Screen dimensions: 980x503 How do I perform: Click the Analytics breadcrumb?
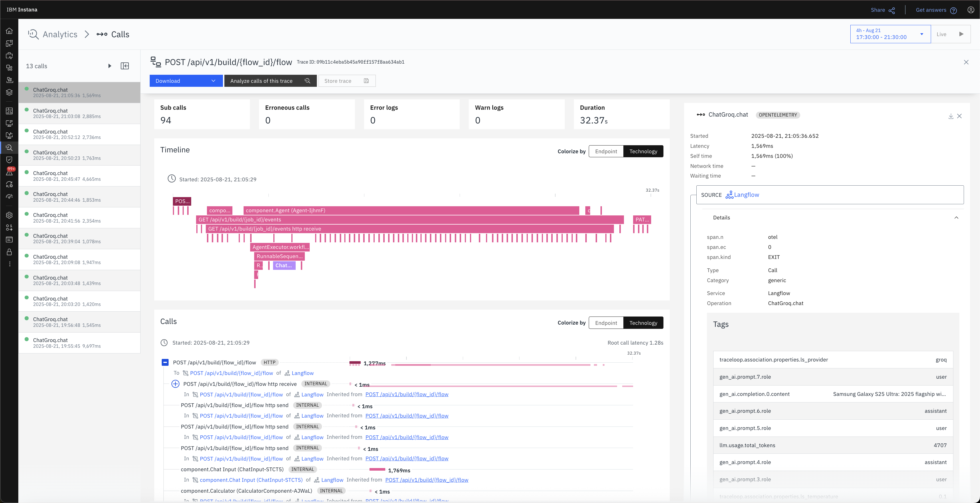pos(60,34)
